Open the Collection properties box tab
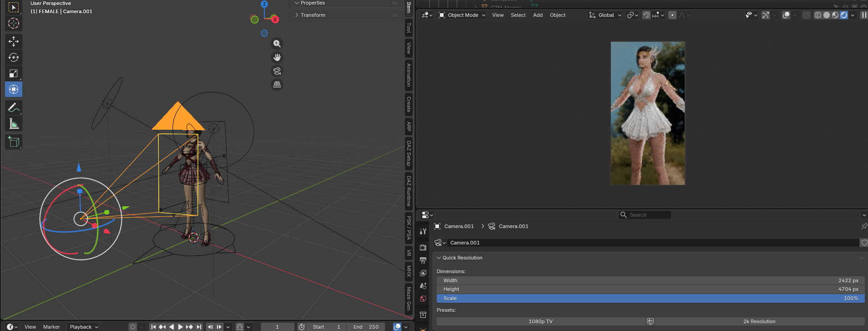 [x=423, y=315]
